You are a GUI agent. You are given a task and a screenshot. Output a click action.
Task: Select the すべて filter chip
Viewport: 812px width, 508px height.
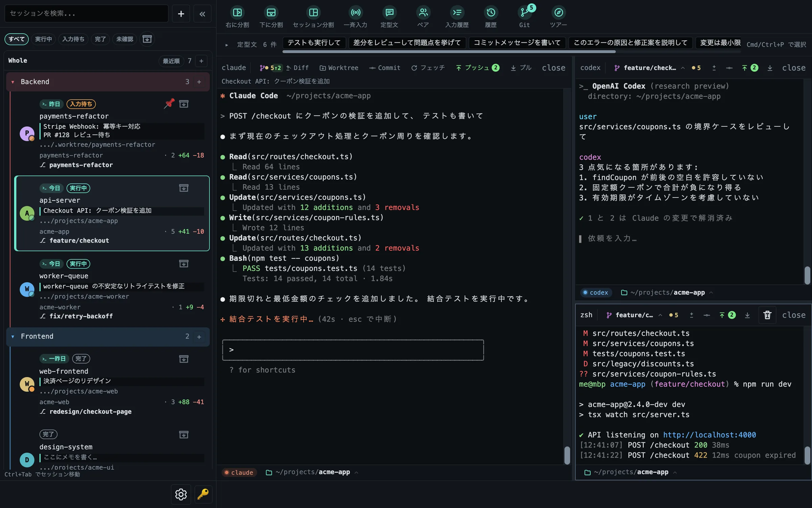pyautogui.click(x=17, y=39)
